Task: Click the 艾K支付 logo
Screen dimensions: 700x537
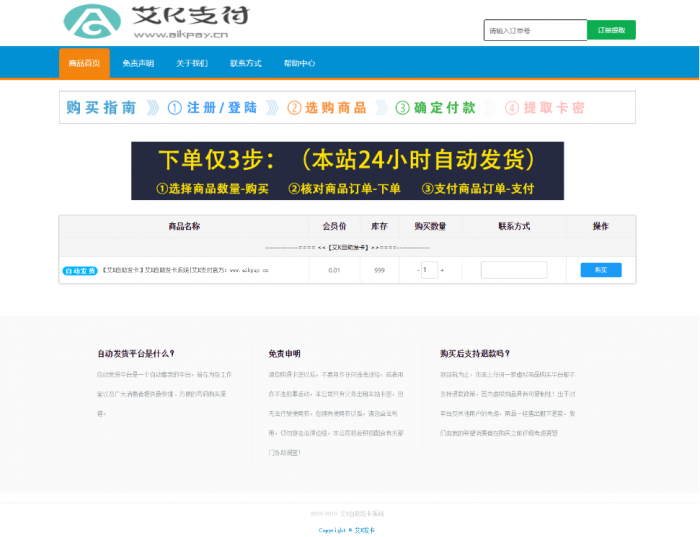Action: 156,21
